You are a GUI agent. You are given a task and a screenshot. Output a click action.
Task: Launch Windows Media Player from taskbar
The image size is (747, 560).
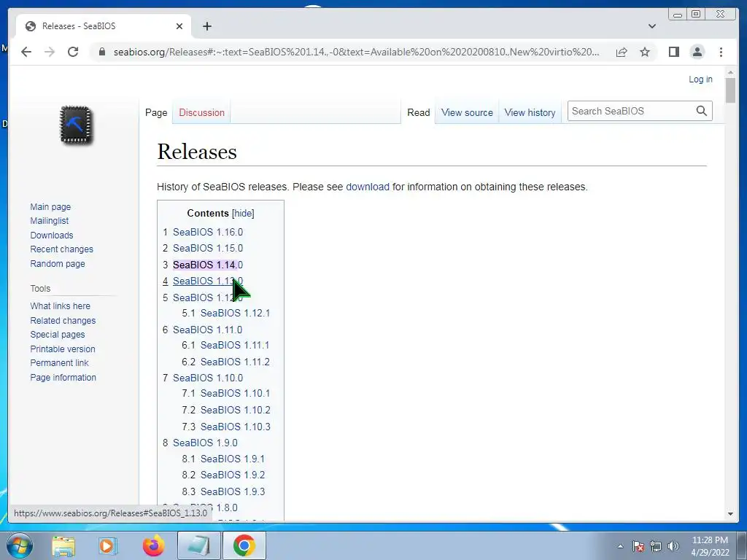click(x=107, y=545)
